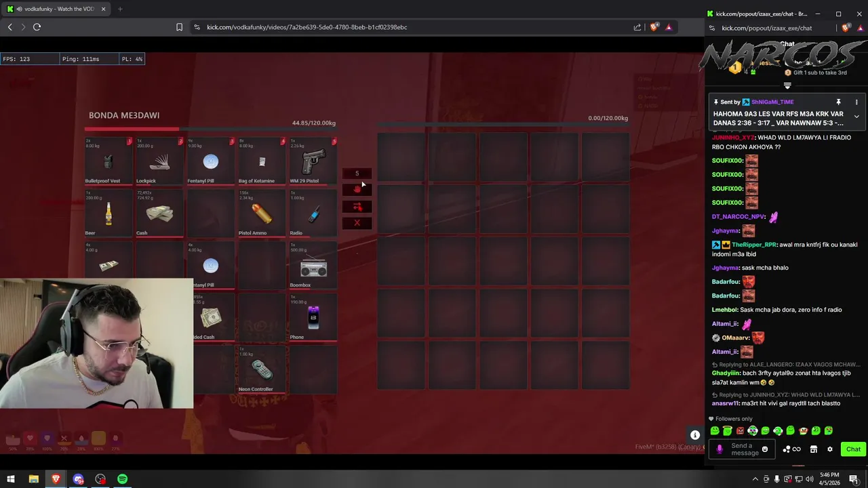Image resolution: width=868 pixels, height=488 pixels.
Task: Open a new browser tab
Action: (x=120, y=9)
